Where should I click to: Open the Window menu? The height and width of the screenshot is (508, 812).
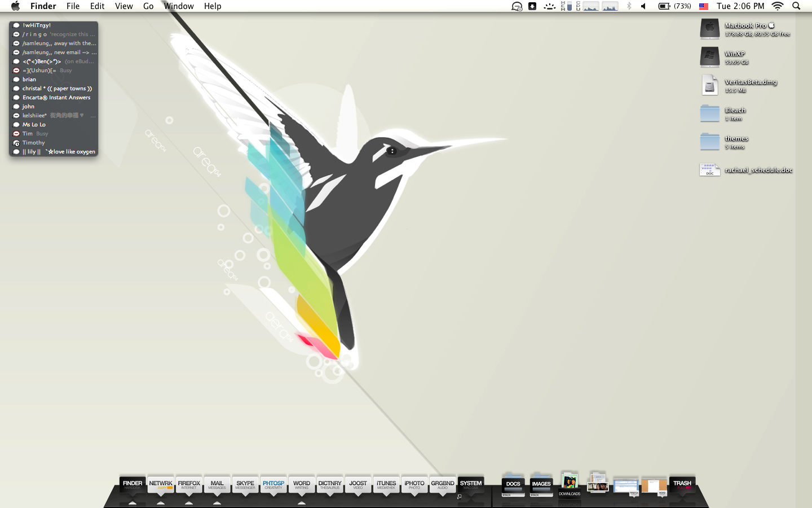[x=179, y=6]
